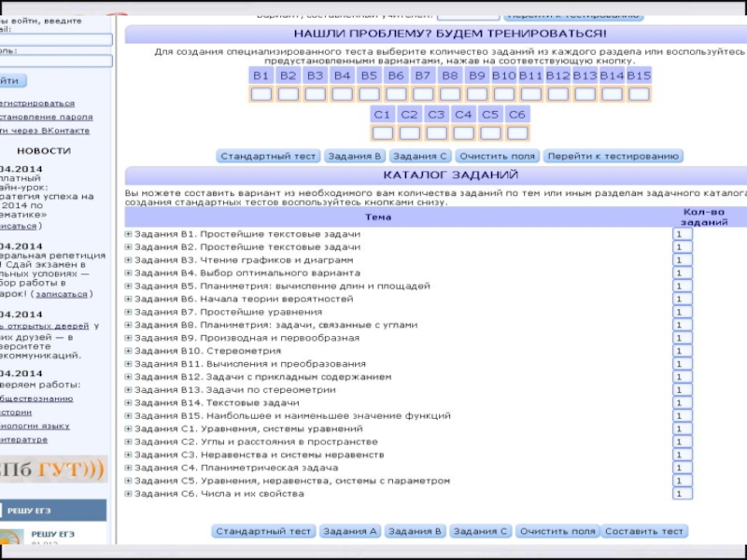
Task: Click the B3 header cell
Action: (315, 76)
